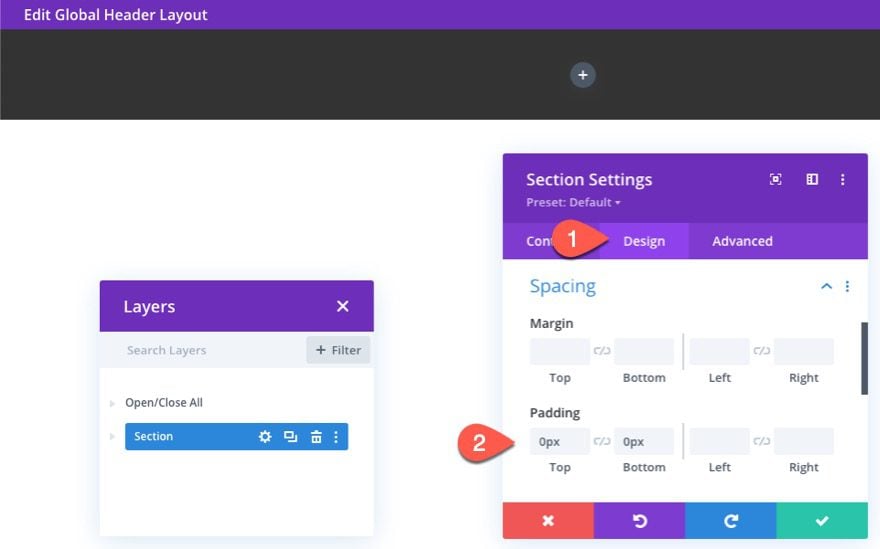Snap Section Settings to the sidebar

(x=812, y=180)
